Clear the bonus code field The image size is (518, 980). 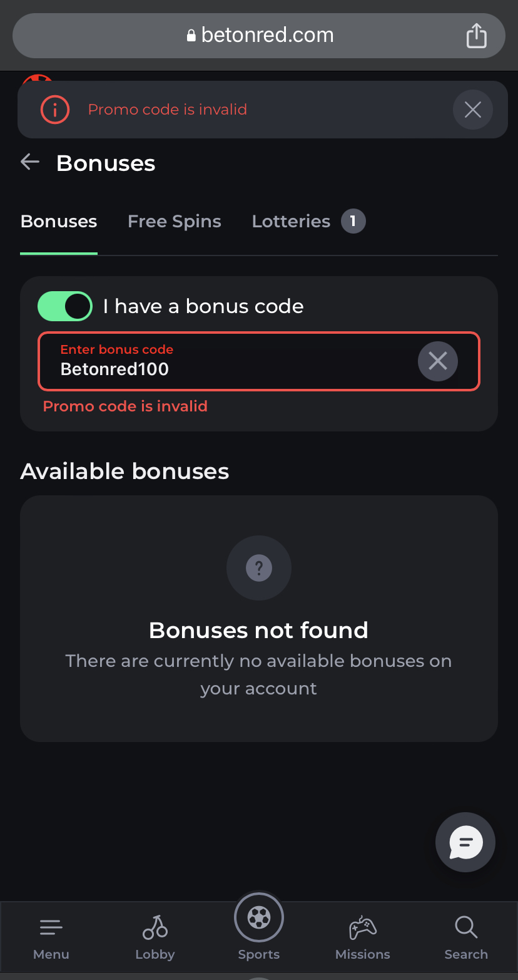tap(437, 361)
